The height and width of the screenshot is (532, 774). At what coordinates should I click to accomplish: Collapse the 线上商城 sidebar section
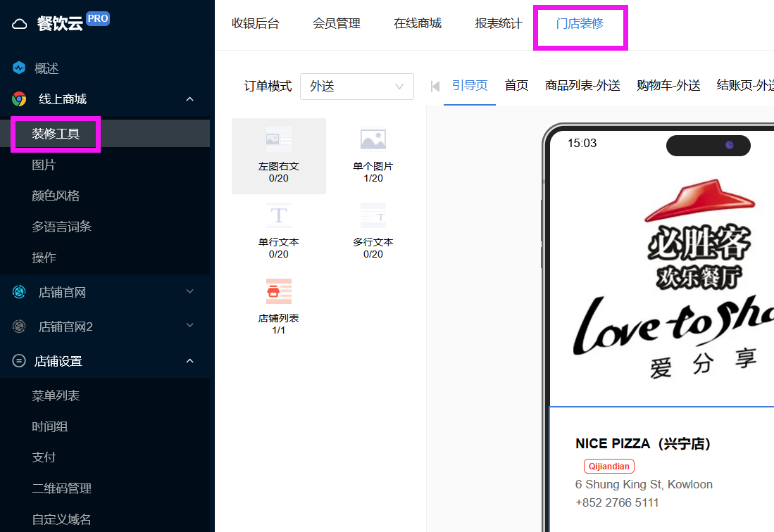tap(190, 99)
